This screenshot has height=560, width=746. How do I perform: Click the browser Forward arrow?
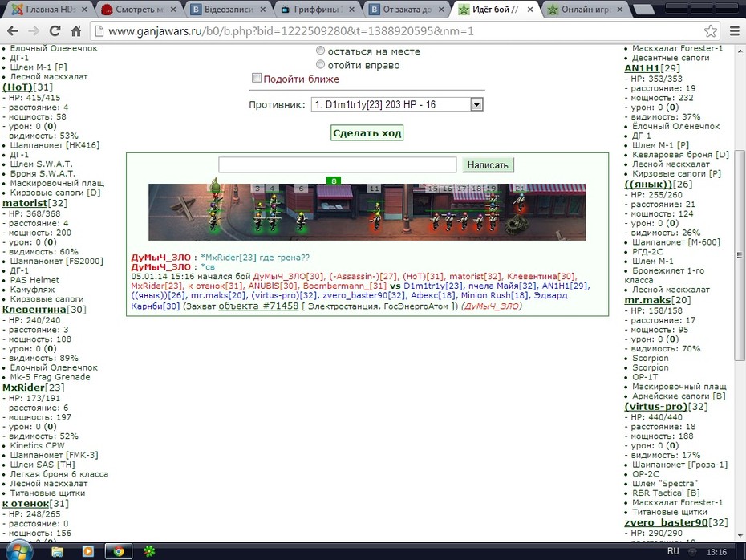(x=34, y=31)
